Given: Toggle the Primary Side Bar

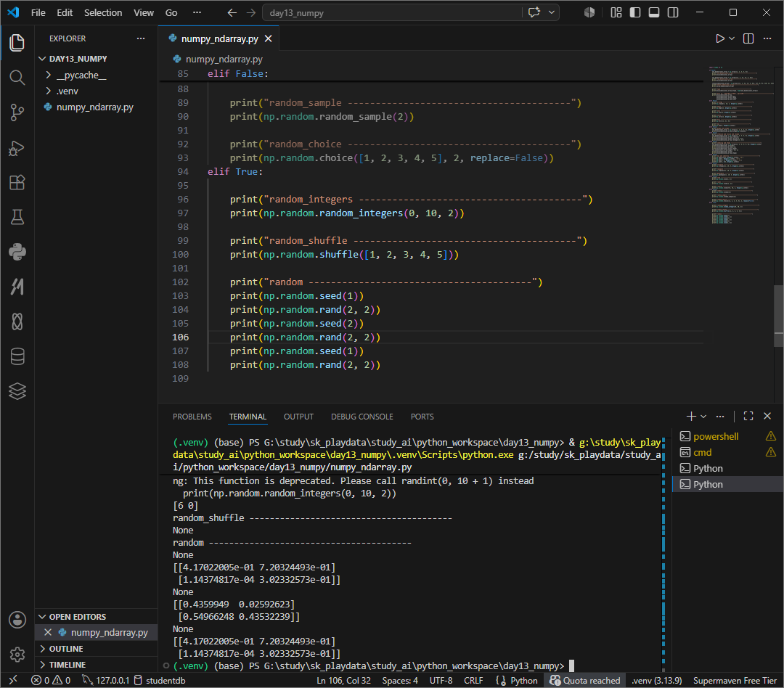Looking at the screenshot, I should pyautogui.click(x=635, y=12).
